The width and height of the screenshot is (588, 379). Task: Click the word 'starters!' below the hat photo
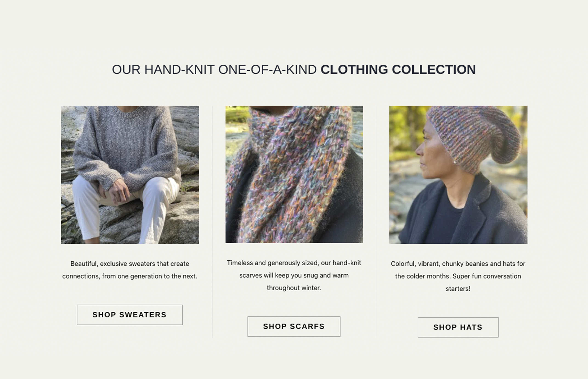pos(458,289)
